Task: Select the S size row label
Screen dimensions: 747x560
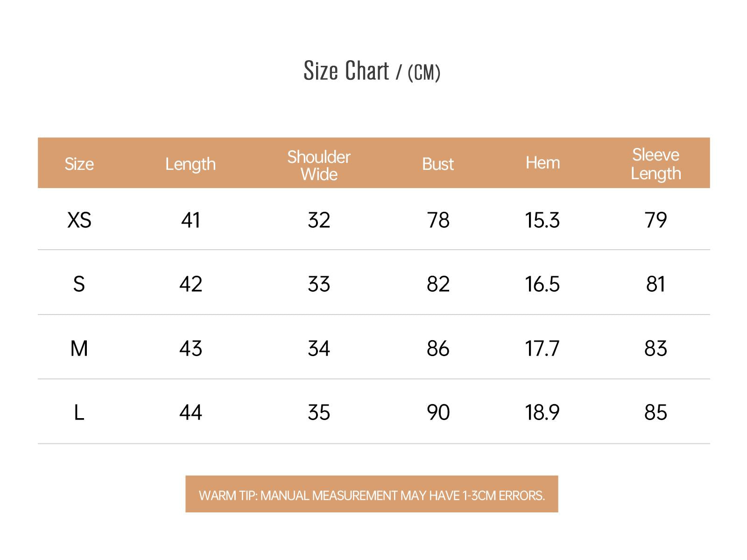Action: point(79,284)
